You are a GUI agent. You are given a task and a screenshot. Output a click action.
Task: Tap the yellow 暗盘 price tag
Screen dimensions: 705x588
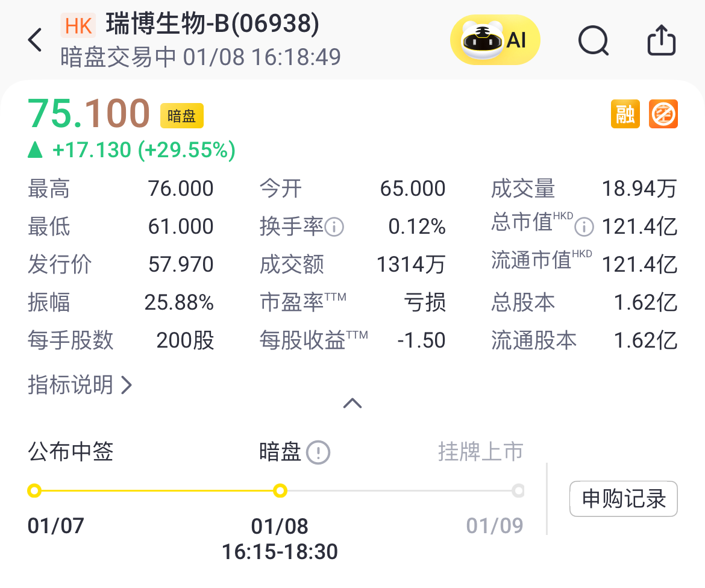pos(181,116)
